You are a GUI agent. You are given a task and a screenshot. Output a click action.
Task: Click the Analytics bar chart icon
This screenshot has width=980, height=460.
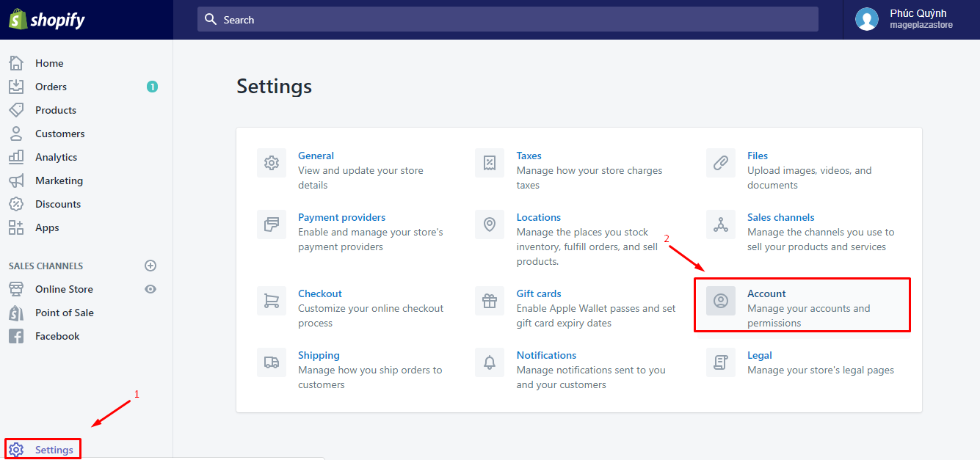point(16,157)
